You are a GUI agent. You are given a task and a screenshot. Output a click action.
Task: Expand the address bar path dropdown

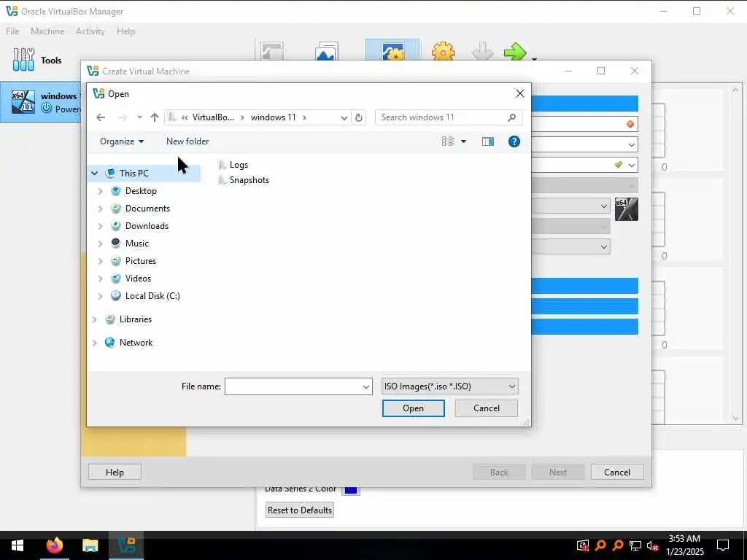click(344, 117)
